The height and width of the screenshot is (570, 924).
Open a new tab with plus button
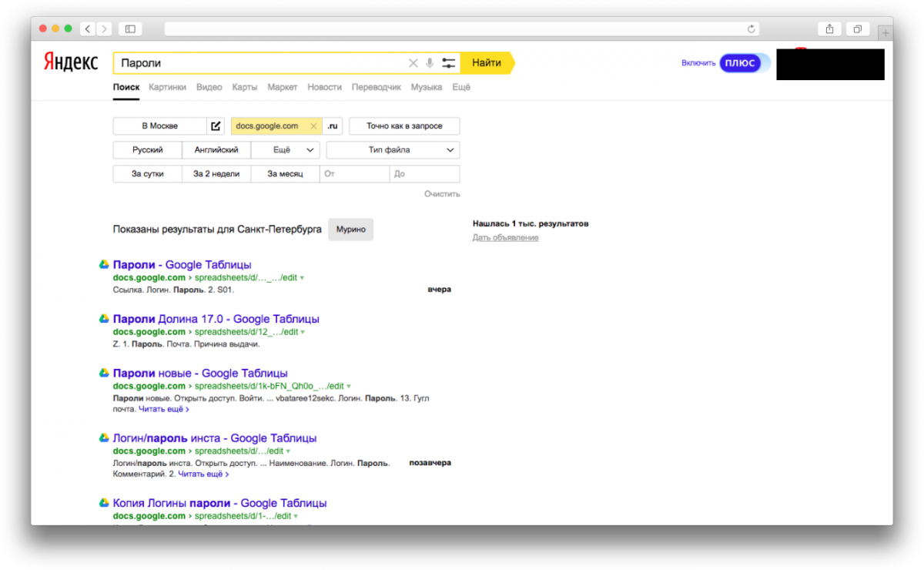[x=885, y=32]
